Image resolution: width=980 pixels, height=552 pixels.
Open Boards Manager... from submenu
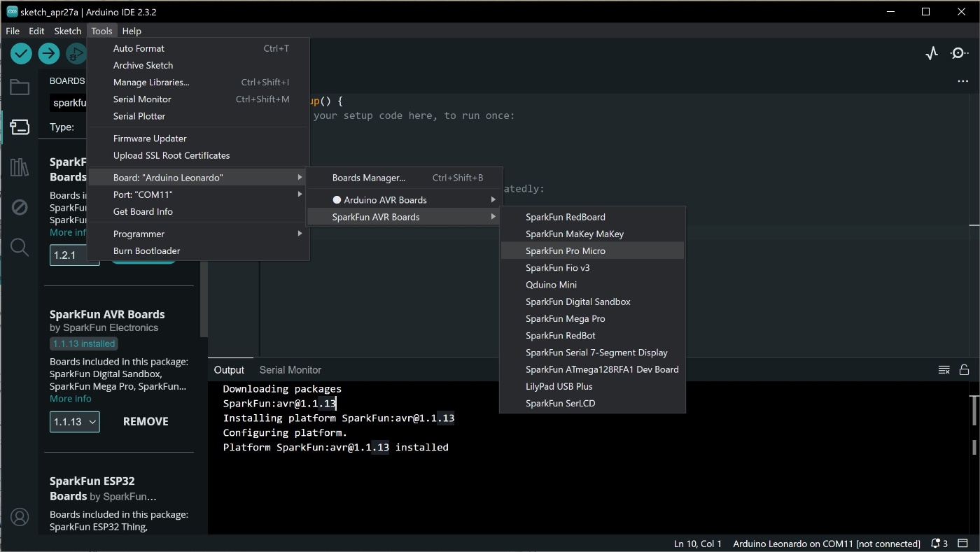coord(404,178)
